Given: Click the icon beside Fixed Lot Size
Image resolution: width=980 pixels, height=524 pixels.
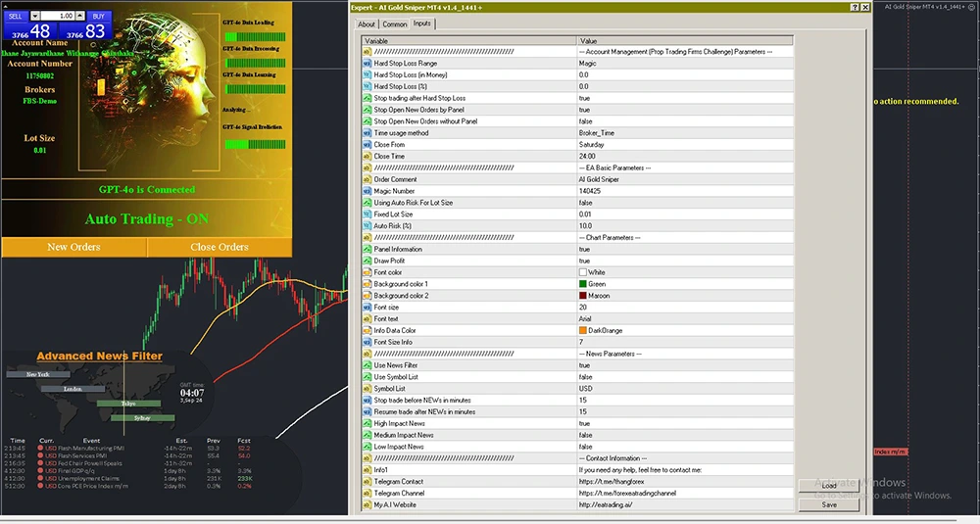Looking at the screenshot, I should pos(367,214).
